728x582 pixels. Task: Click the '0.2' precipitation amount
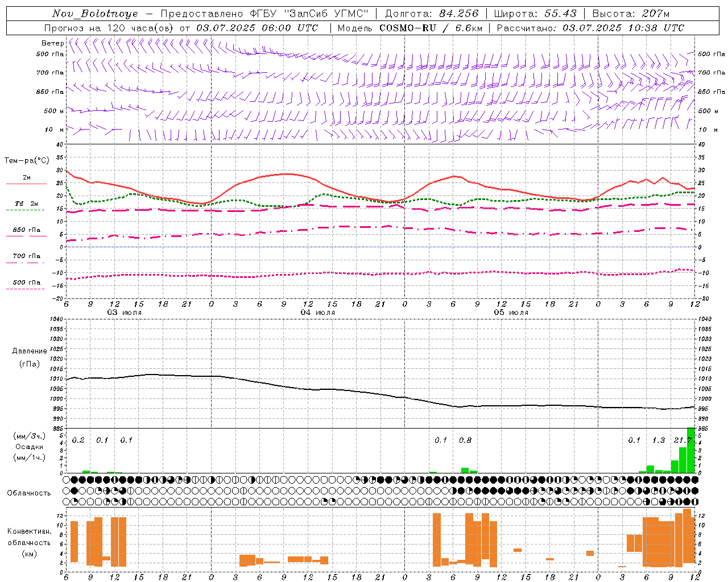78,440
